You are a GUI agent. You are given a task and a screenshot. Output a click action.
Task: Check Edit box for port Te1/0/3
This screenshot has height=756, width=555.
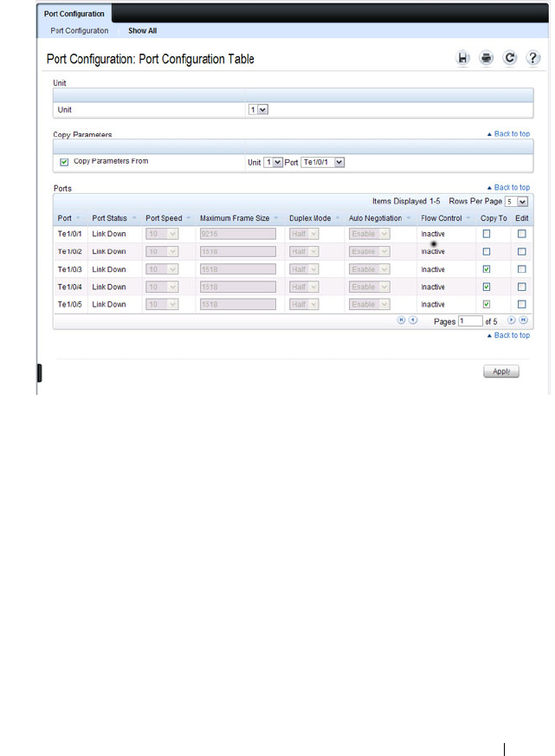click(522, 269)
